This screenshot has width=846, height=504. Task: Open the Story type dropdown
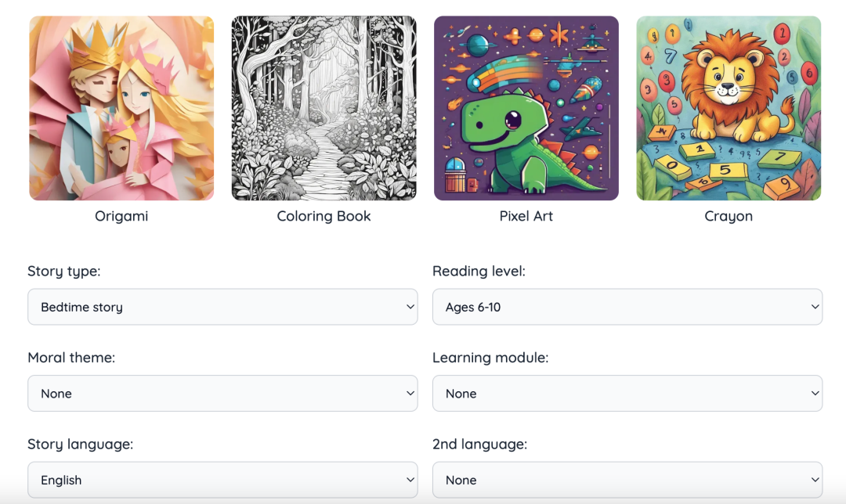222,307
